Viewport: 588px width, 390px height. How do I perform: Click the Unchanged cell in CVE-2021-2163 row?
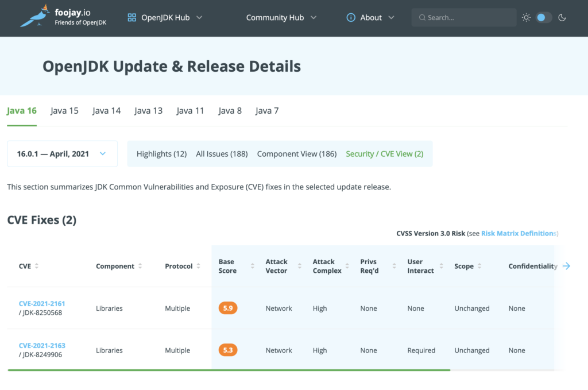point(472,350)
